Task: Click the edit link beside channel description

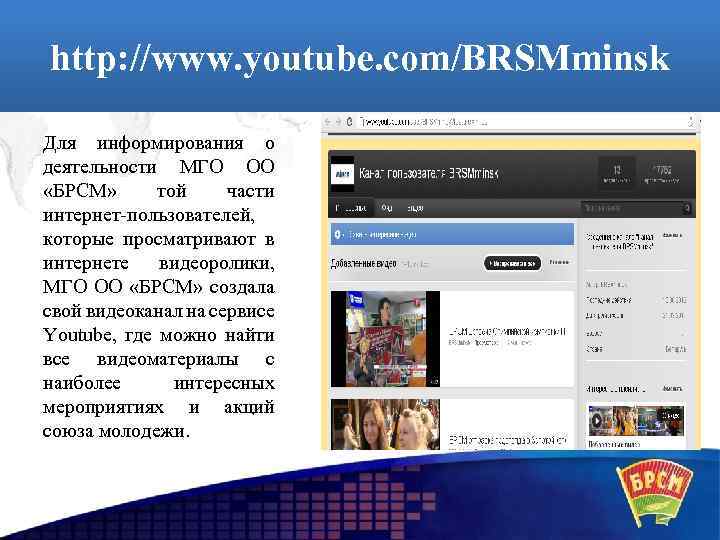Action: coord(672,235)
